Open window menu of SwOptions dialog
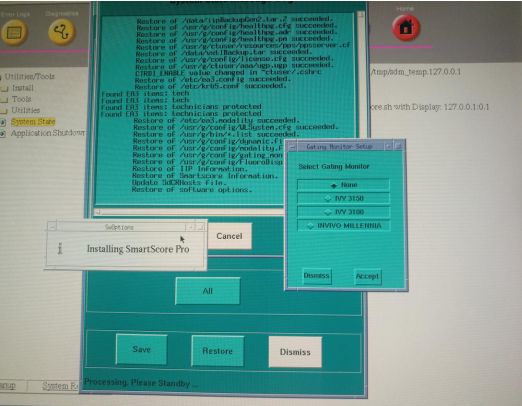 point(52,227)
